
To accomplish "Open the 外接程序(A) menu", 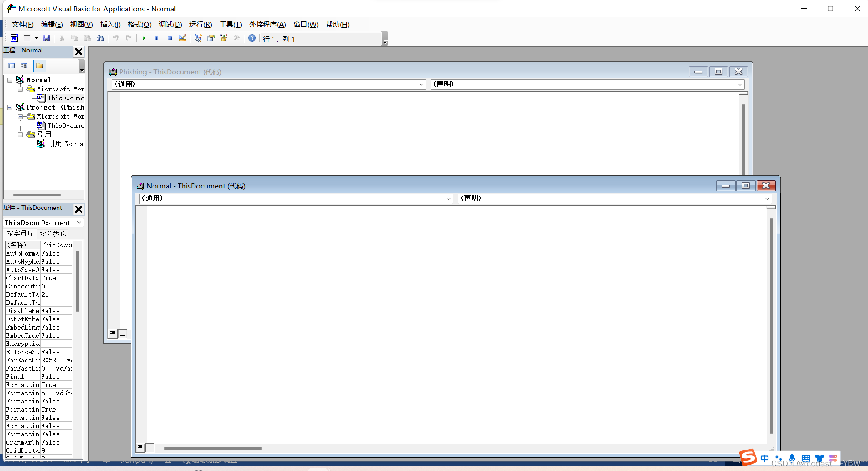I will pos(268,25).
